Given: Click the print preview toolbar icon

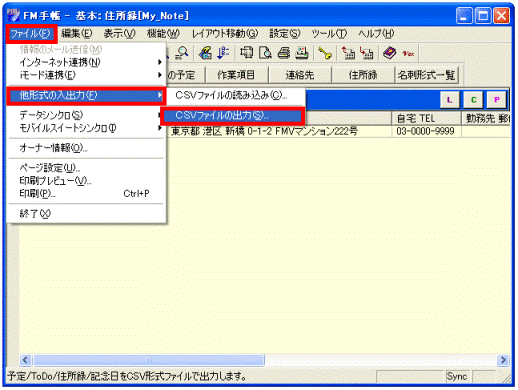Looking at the screenshot, I should click(x=265, y=53).
